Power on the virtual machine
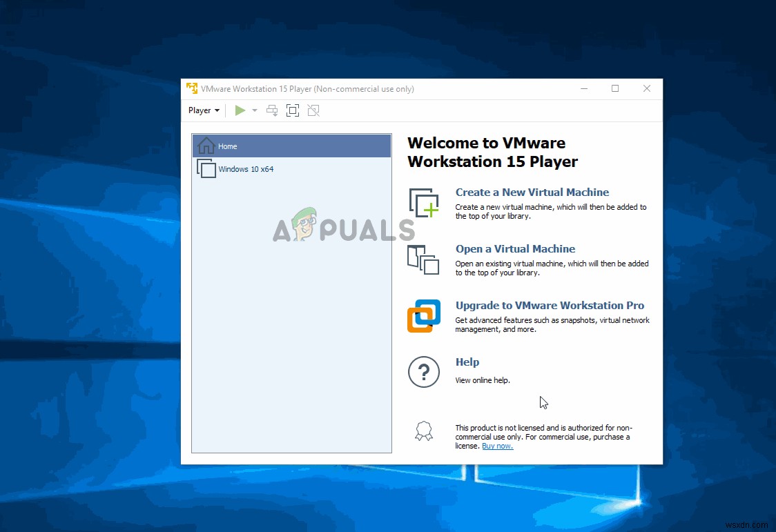This screenshot has height=532, width=776. click(x=240, y=110)
